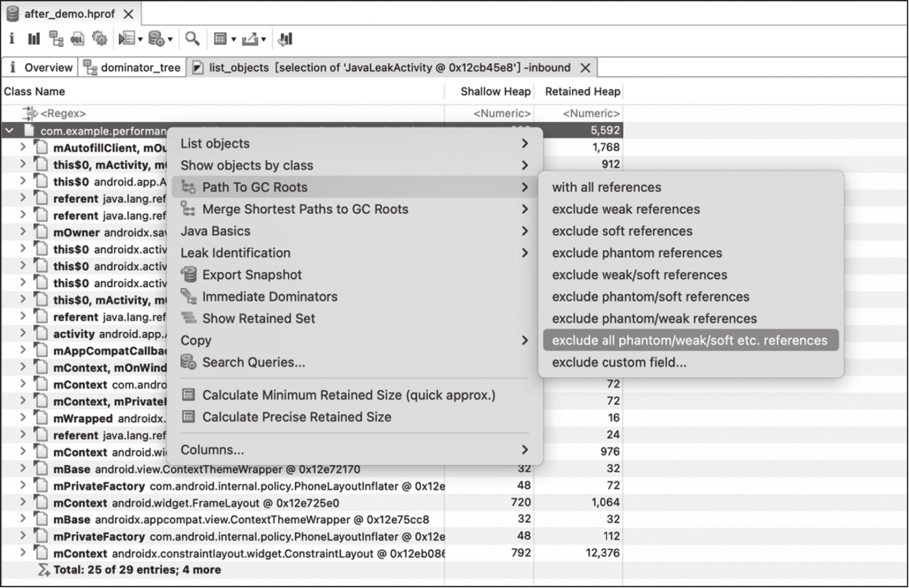The image size is (909, 588).
Task: Click the Calculate Minimum Retained Size icon
Action: (188, 395)
